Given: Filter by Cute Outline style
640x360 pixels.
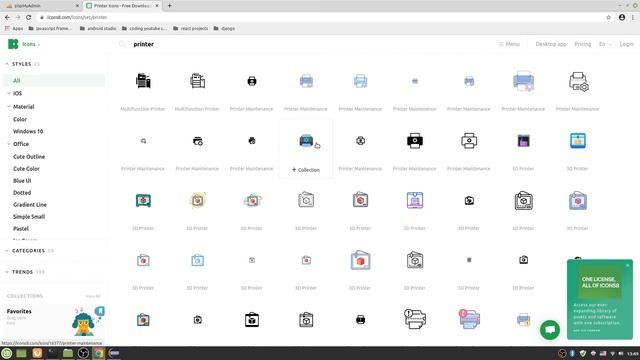Looking at the screenshot, I should (29, 157).
